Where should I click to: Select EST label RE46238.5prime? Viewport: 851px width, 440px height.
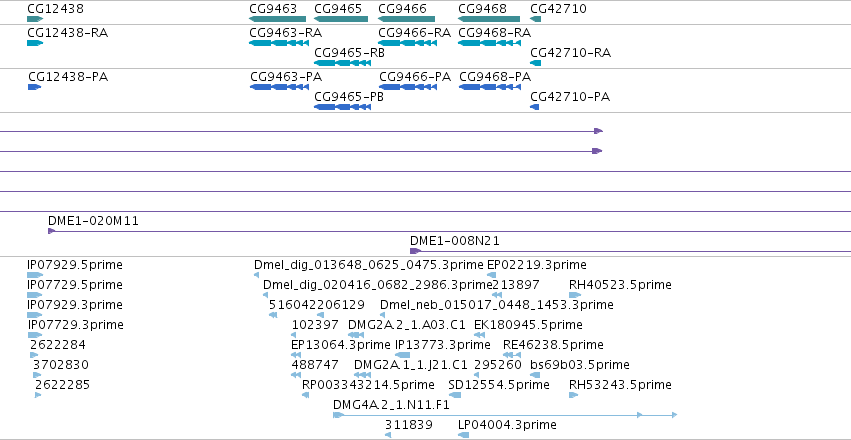pos(553,345)
